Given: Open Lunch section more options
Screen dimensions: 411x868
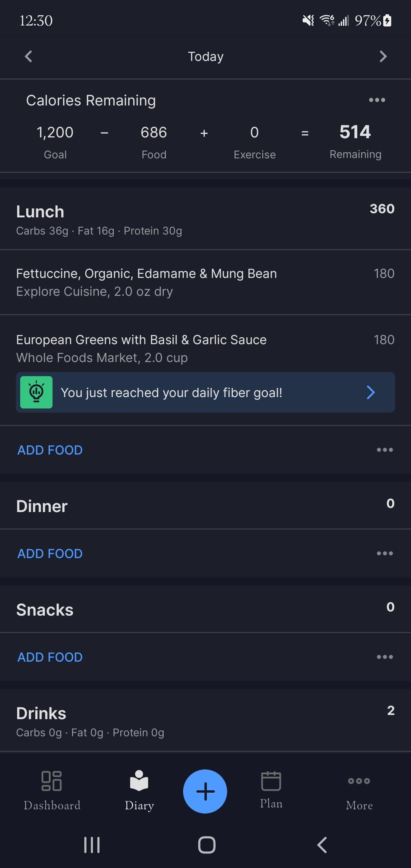Looking at the screenshot, I should (384, 450).
